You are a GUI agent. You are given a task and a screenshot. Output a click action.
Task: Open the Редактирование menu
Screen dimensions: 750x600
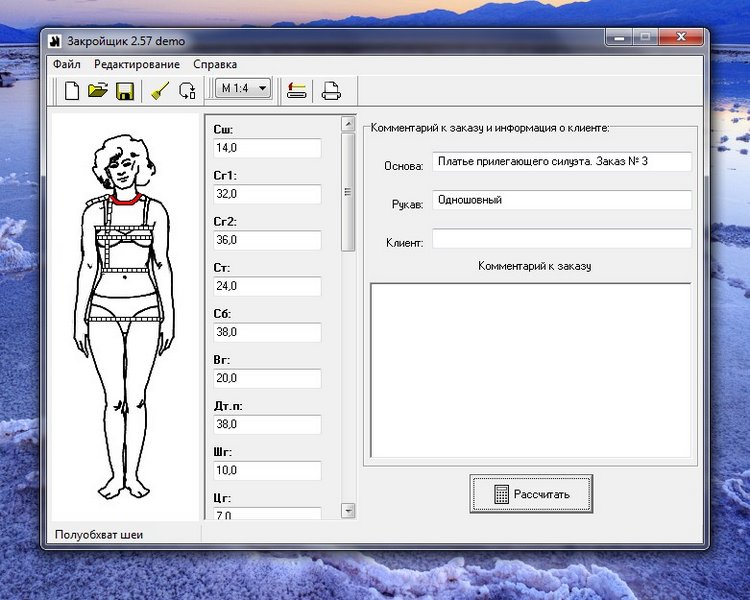click(x=137, y=64)
